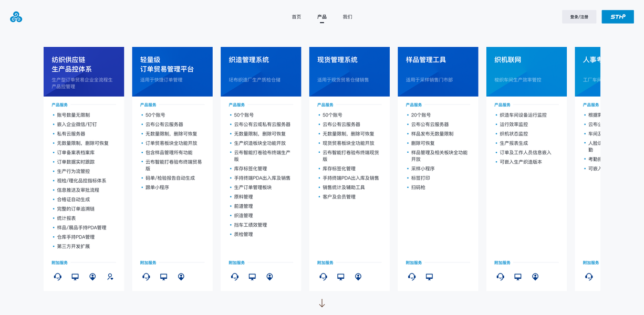Click headset icon in 轻量级订单贸易管理平台 card
This screenshot has height=315, width=644.
click(x=146, y=277)
